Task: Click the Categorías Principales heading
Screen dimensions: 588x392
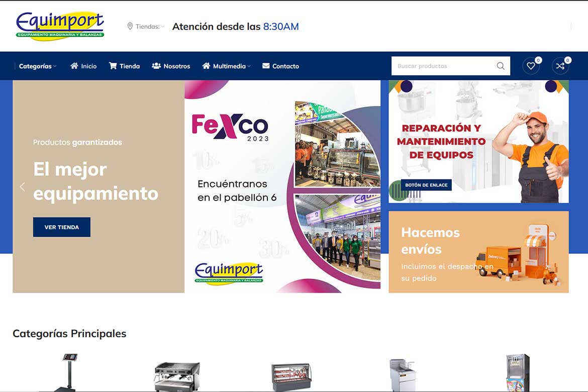Action: tap(69, 334)
